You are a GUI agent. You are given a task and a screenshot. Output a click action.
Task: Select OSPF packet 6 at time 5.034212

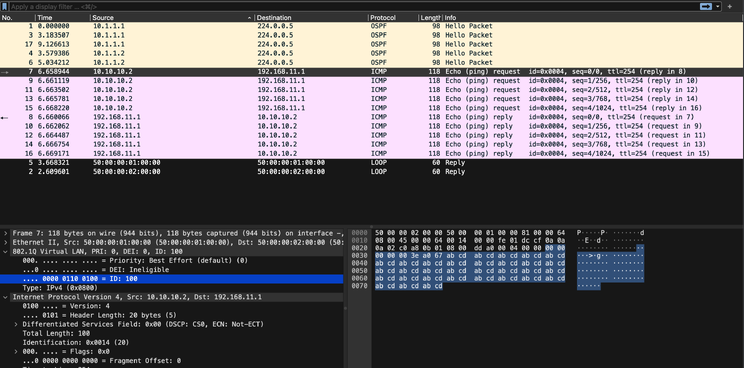[x=372, y=62]
